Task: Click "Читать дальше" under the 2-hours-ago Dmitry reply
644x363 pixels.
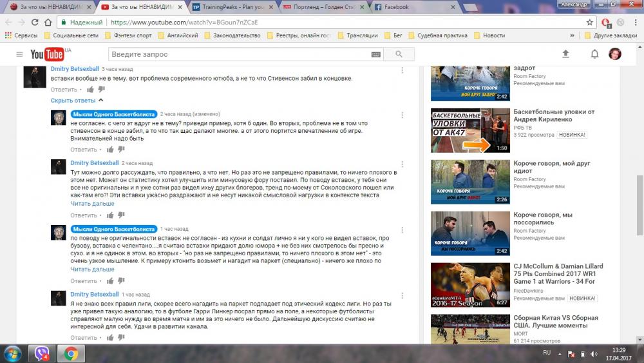Action: (x=92, y=203)
